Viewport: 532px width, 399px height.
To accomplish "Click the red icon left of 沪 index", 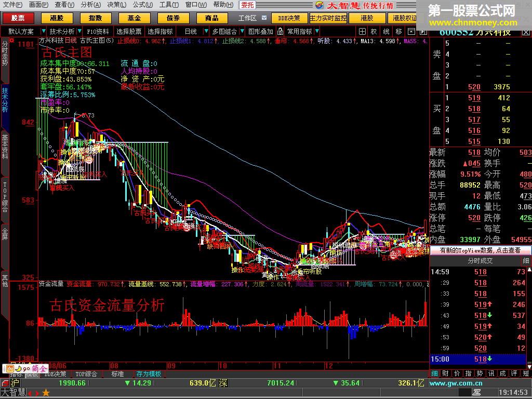I will click(x=5, y=383).
